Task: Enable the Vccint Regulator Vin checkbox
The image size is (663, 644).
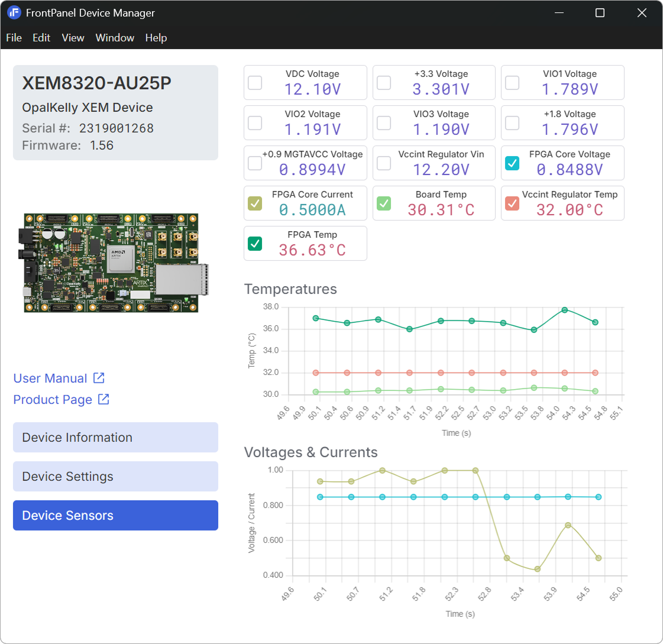Action: (x=384, y=163)
